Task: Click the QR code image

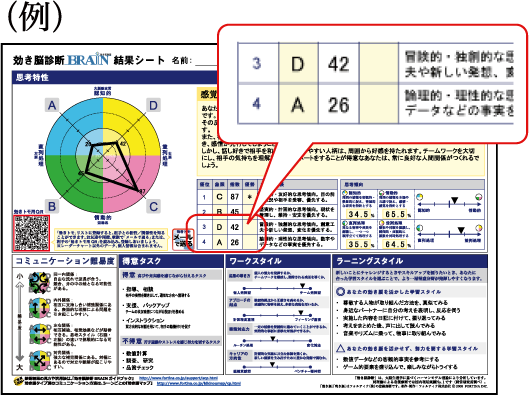Action: point(31,233)
